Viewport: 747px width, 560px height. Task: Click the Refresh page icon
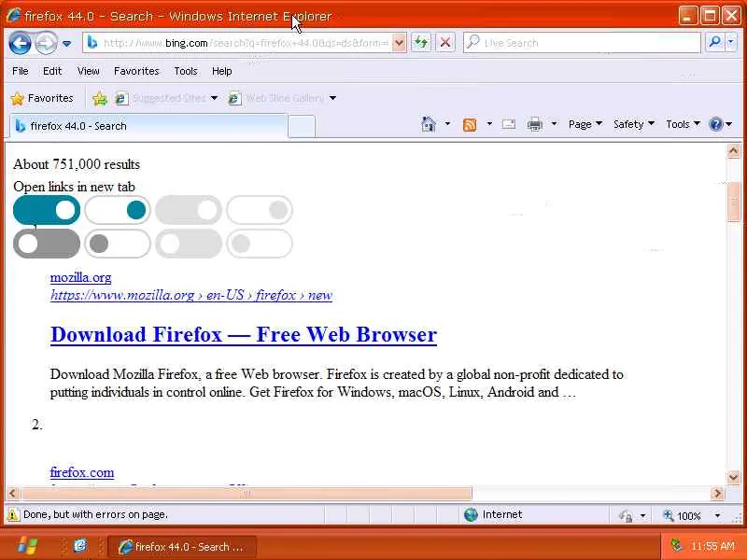(x=421, y=43)
